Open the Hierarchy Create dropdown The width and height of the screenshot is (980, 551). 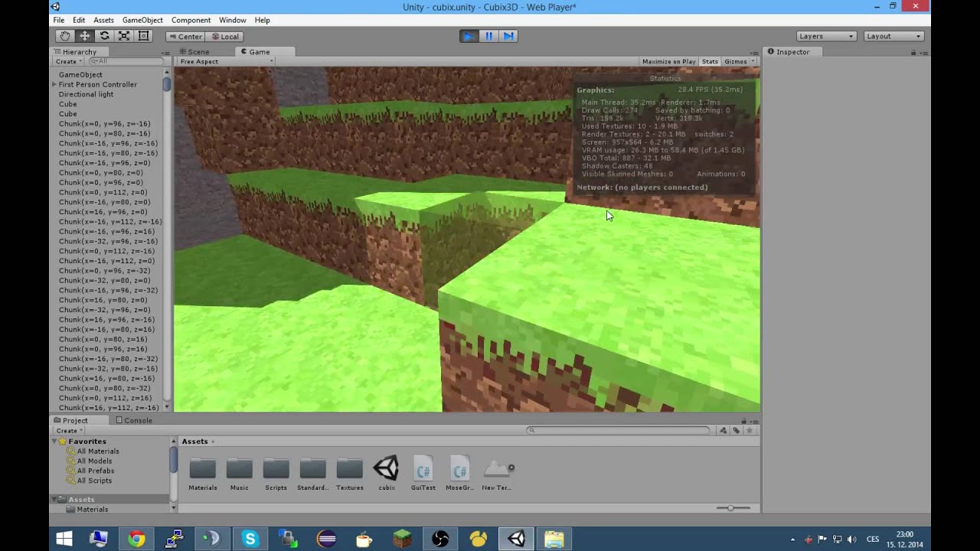(x=68, y=61)
